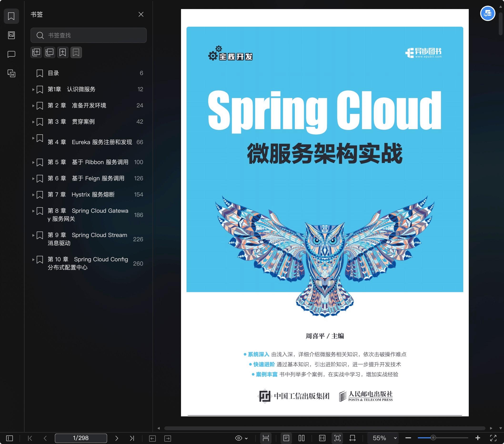The width and height of the screenshot is (504, 444).
Task: Click Spring Cloud book cover page
Action: click(325, 212)
